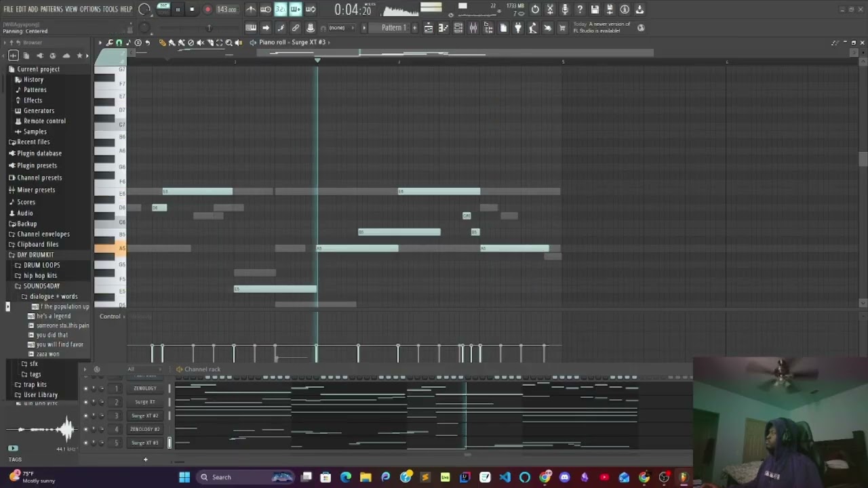Add a channel with the plus button
Viewport: 868px width, 488px height.
pyautogui.click(x=145, y=460)
